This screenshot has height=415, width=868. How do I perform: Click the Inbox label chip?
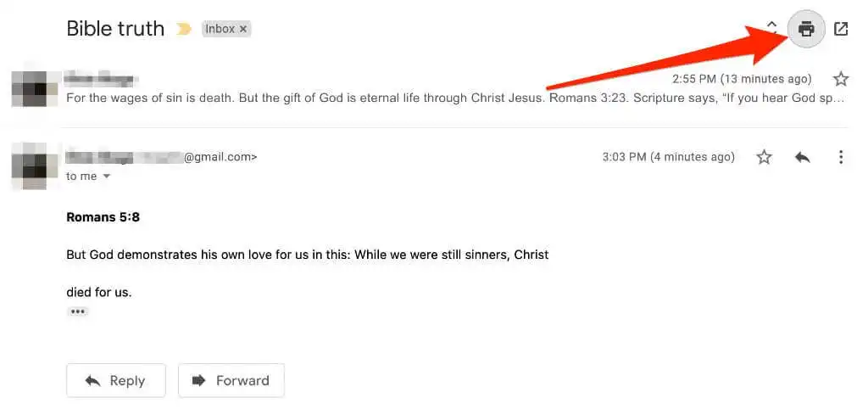point(220,30)
